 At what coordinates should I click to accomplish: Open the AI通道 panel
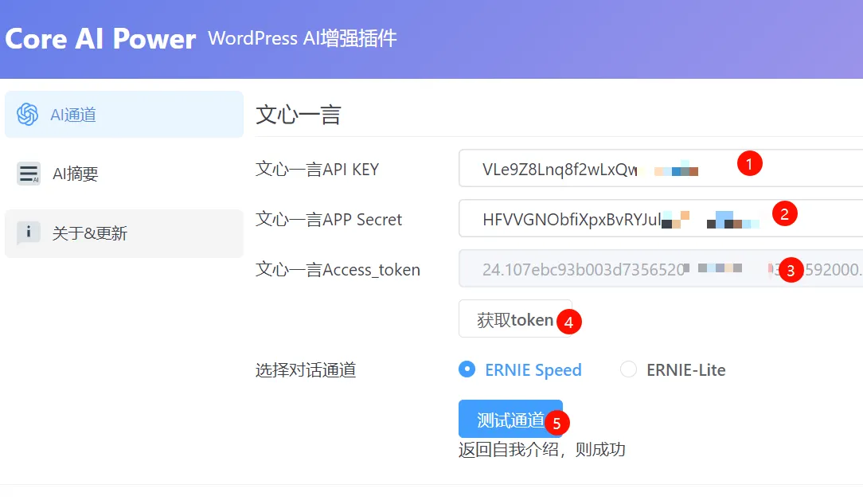tap(72, 115)
